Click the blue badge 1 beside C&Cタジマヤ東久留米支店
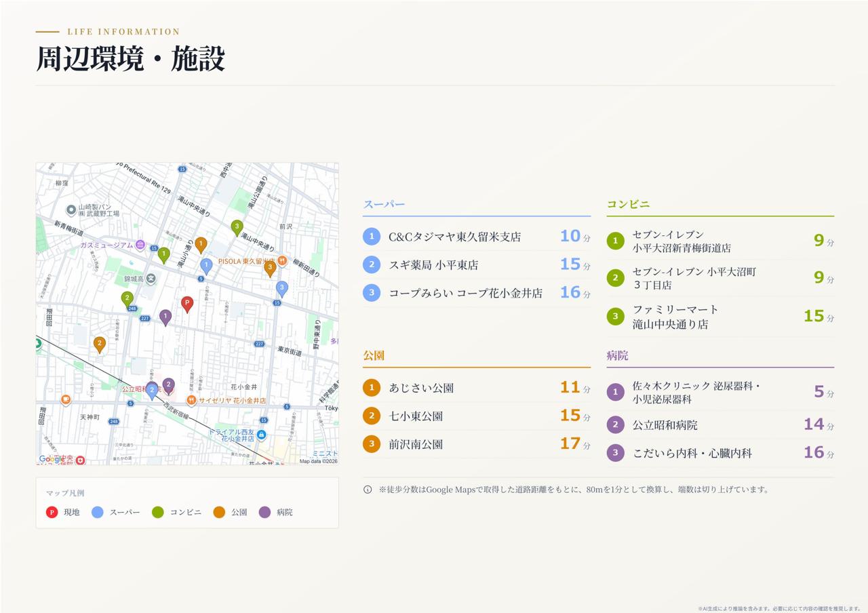 click(372, 237)
